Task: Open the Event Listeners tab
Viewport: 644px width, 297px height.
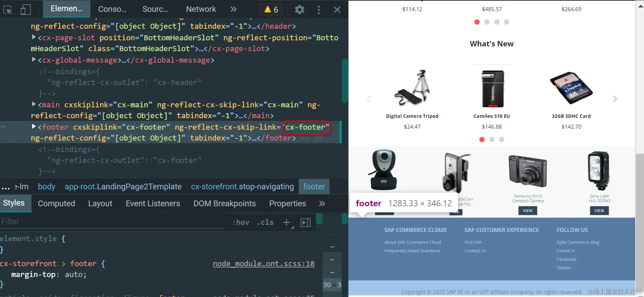Action: click(153, 204)
